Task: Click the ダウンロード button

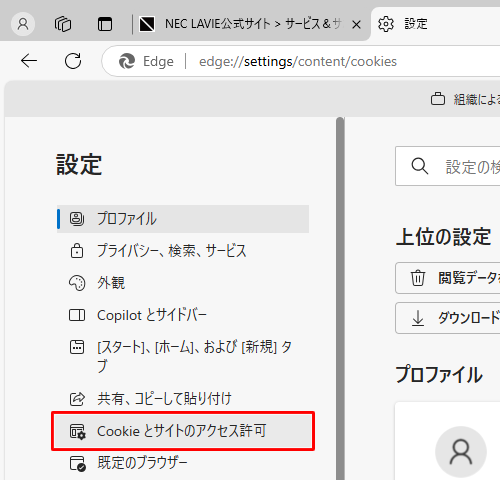Action: (x=448, y=318)
